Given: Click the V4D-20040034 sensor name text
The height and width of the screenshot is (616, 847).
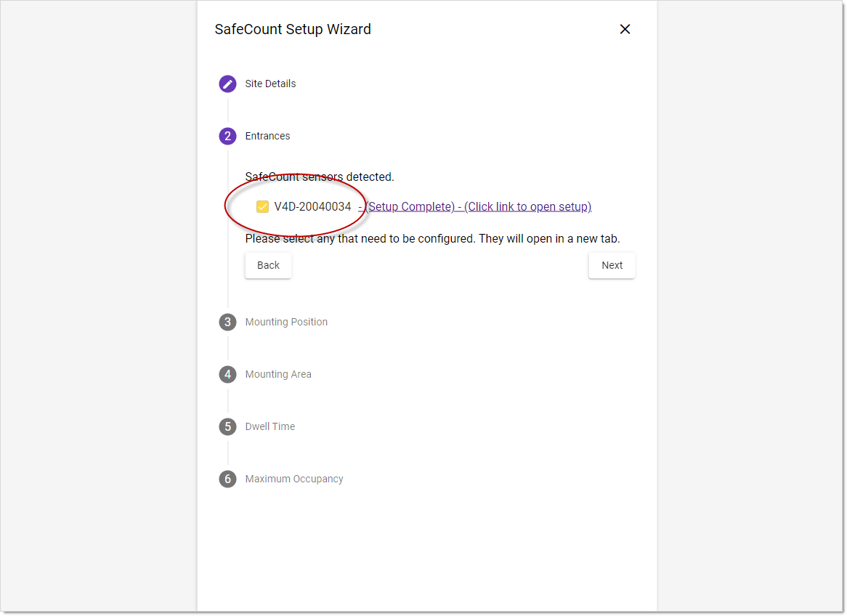Looking at the screenshot, I should point(313,207).
